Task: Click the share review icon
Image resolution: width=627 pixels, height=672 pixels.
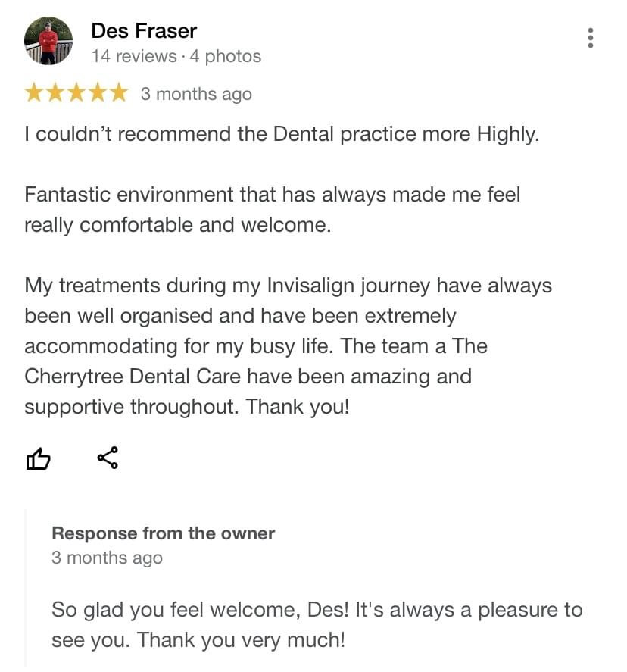Action: 108,458
